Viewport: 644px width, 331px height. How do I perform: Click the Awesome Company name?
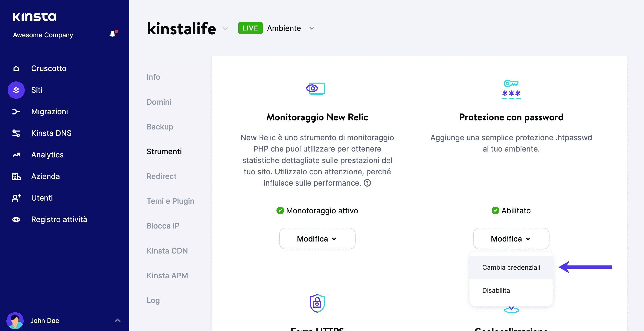point(43,35)
